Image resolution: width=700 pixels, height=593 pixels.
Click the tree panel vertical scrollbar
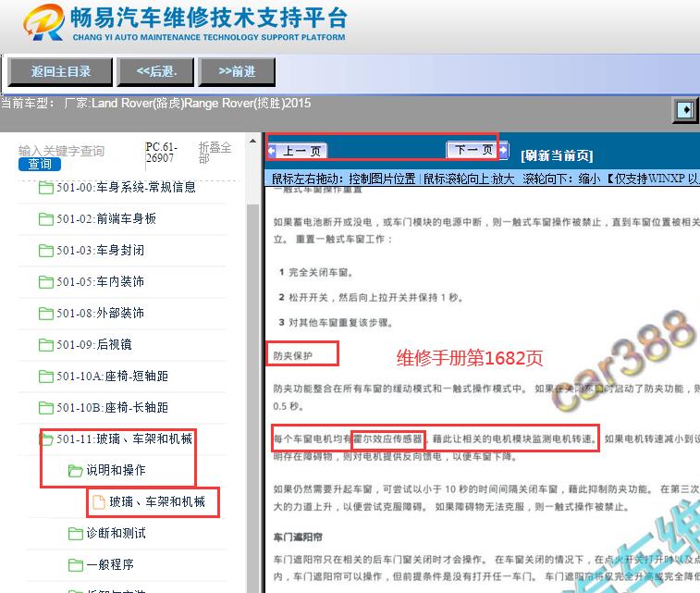252,398
